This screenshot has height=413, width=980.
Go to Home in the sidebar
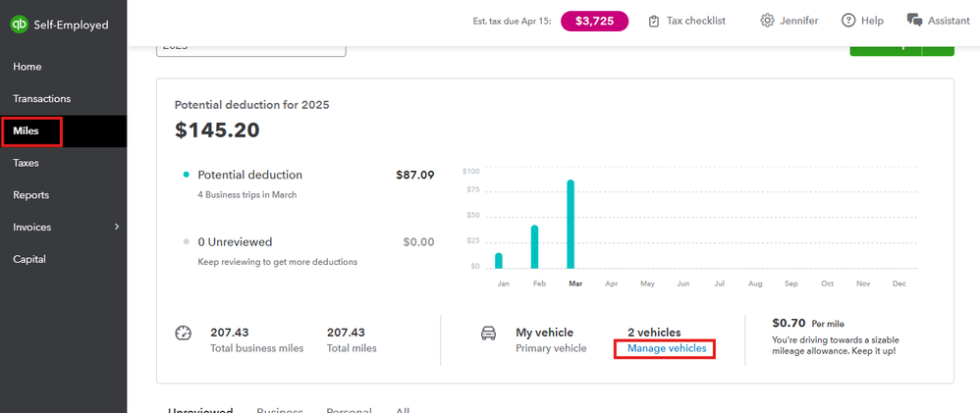pos(27,67)
